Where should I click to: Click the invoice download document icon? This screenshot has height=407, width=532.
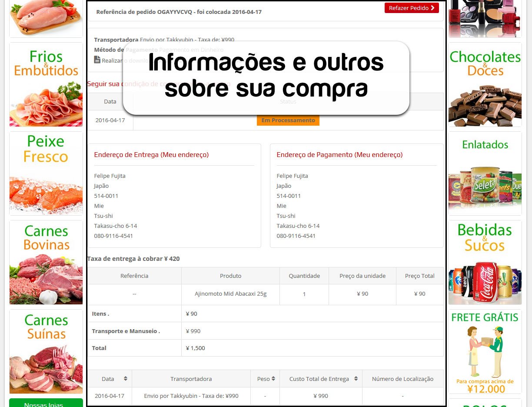pyautogui.click(x=97, y=60)
